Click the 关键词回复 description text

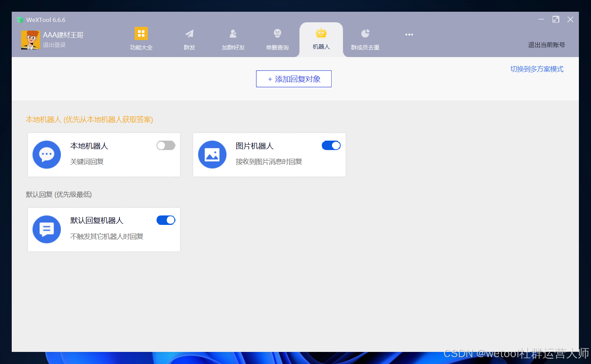click(x=87, y=161)
